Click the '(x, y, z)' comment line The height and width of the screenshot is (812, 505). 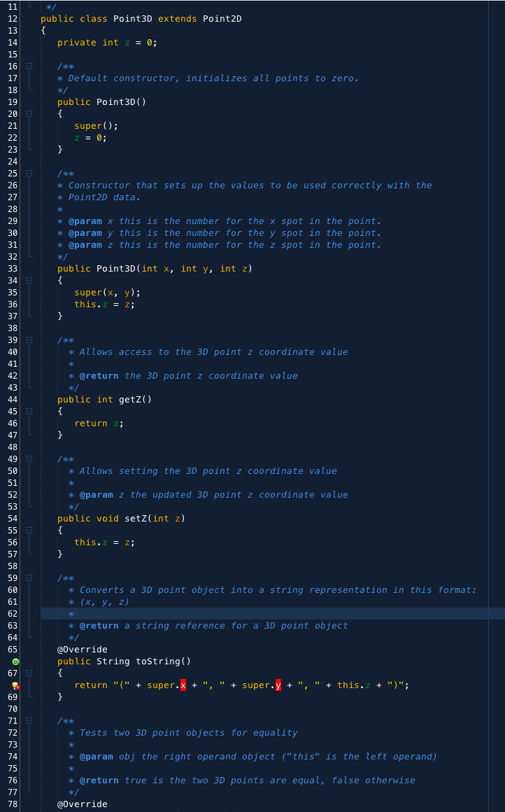tap(104, 602)
